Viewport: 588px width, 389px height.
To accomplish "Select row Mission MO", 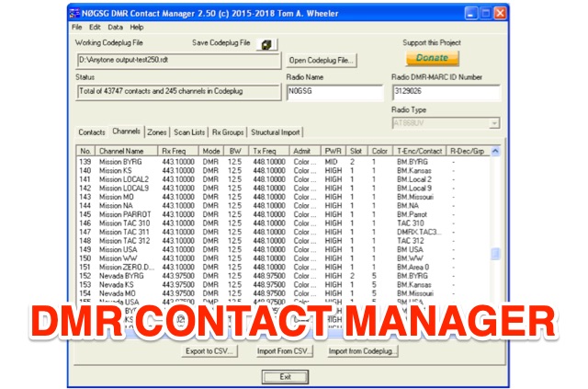I will 283,197.
